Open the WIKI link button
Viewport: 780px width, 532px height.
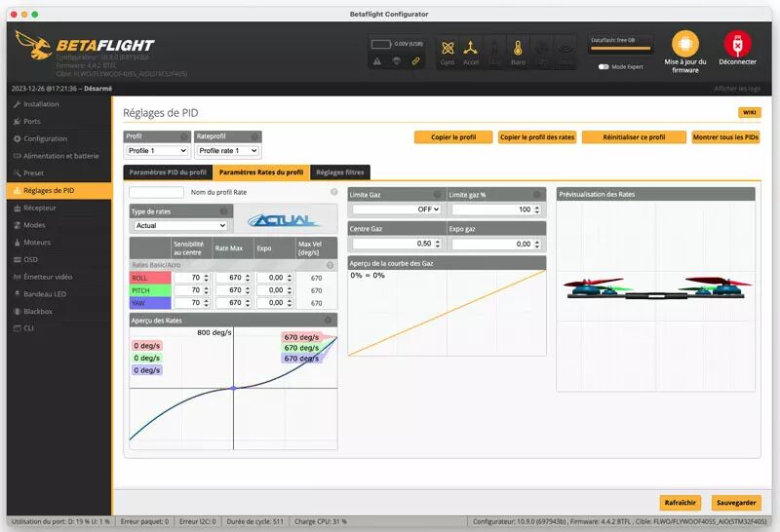pos(749,112)
